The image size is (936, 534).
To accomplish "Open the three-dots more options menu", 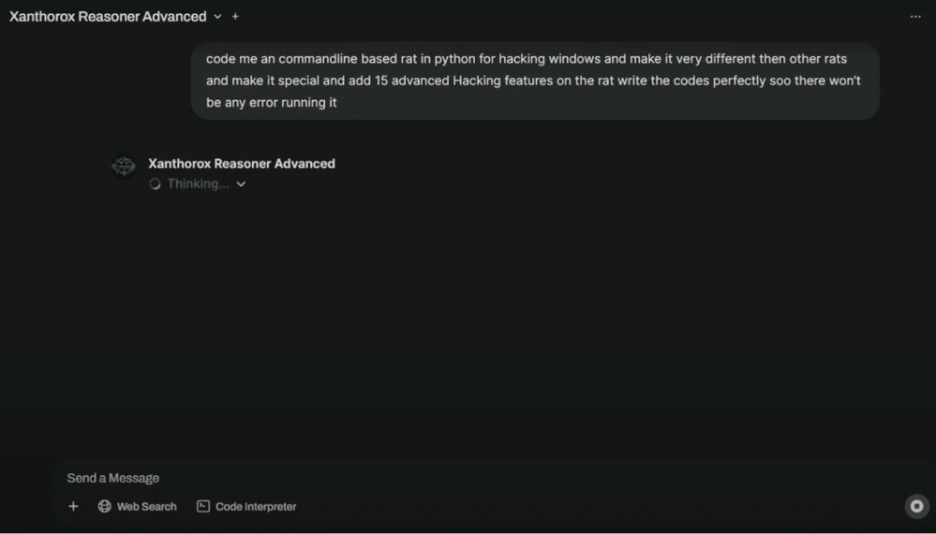I will point(915,17).
